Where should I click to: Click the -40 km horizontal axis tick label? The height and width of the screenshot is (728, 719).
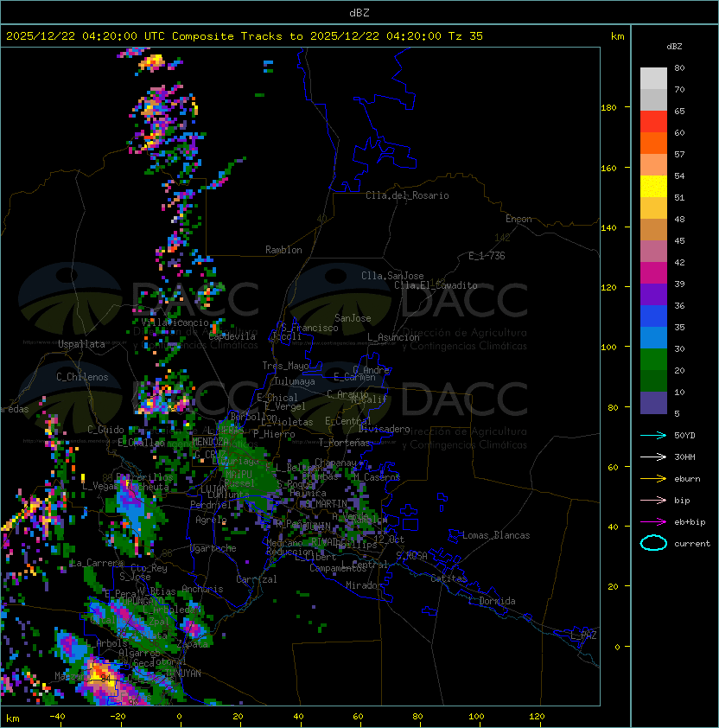click(x=57, y=717)
